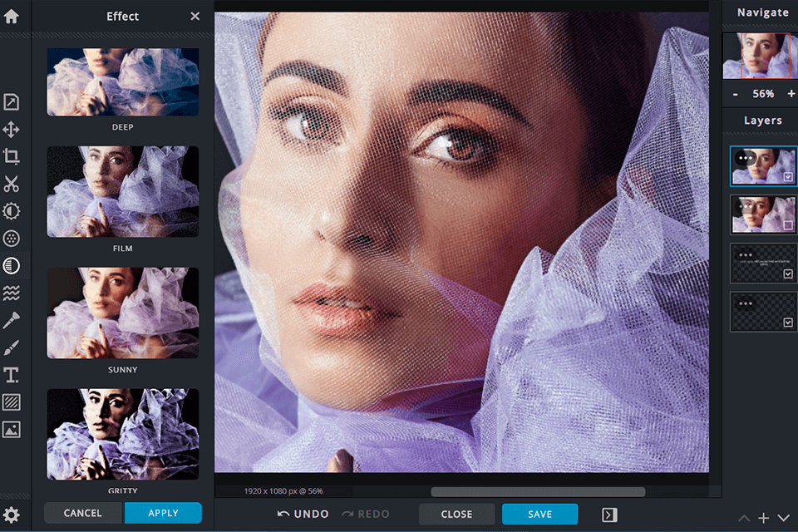Apply the DEEP effect thumbnail

pyautogui.click(x=123, y=82)
